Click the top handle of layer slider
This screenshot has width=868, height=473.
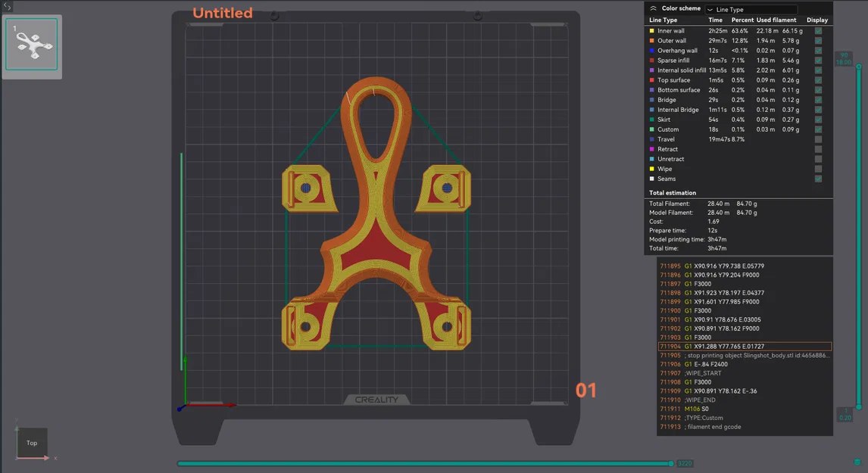(x=859, y=67)
